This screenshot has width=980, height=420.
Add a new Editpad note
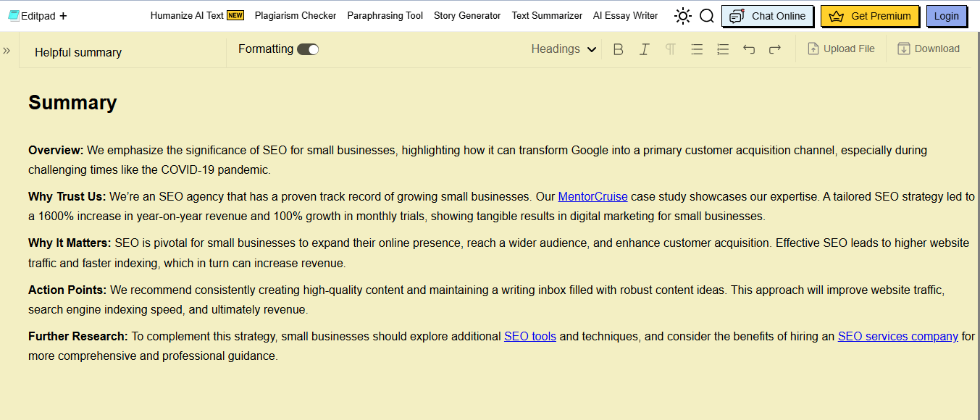coord(64,16)
